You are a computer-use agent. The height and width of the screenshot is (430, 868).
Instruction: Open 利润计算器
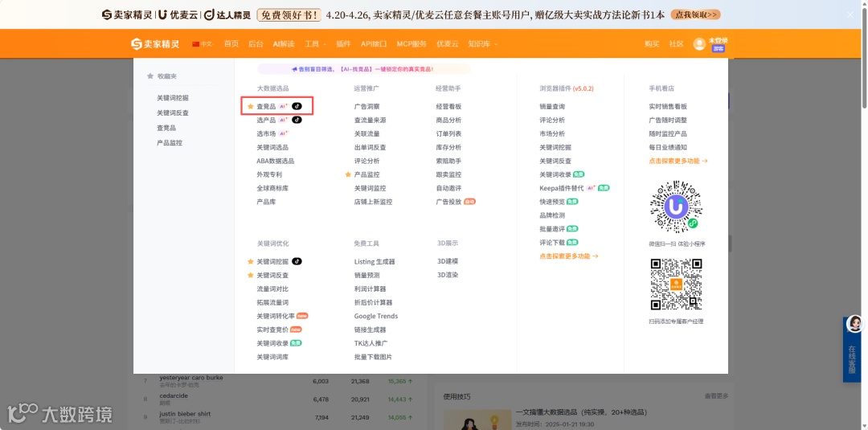371,289
